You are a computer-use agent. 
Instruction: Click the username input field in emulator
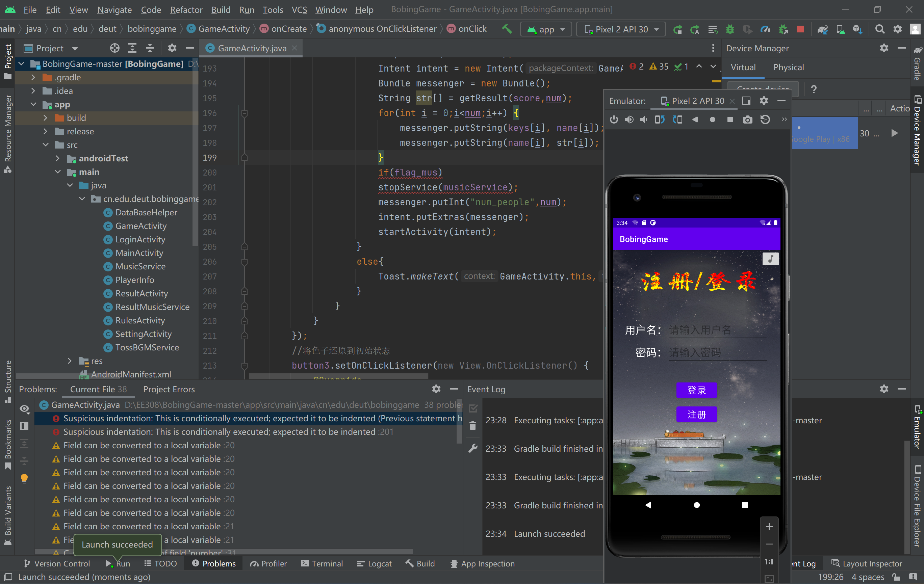point(717,330)
